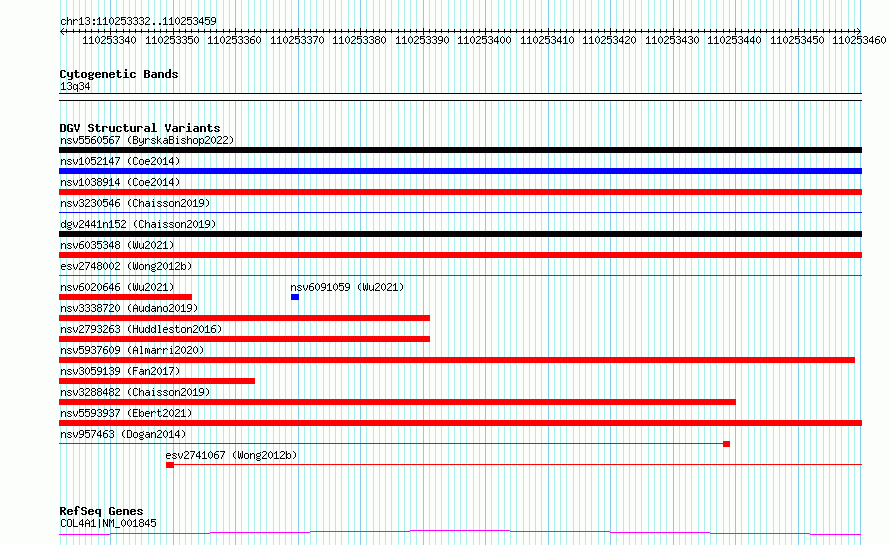
Task: Click ruler position 110253420
Action: [x=610, y=40]
